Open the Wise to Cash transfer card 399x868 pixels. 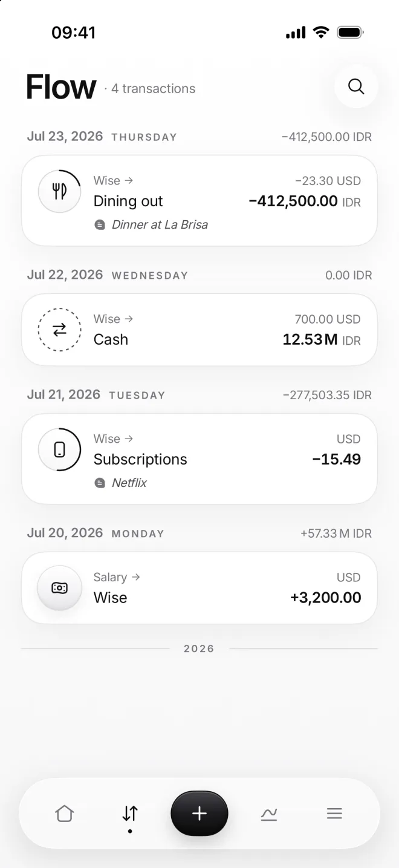coord(199,330)
